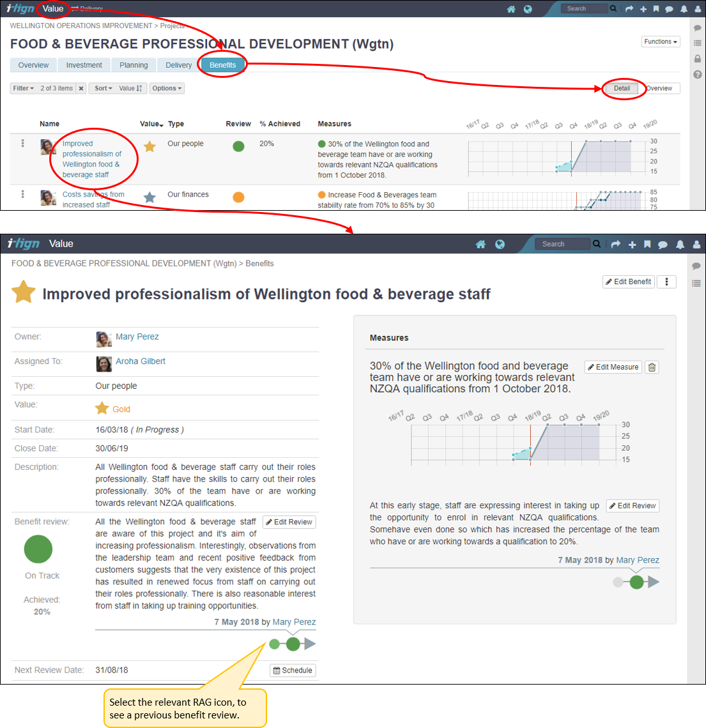Open Overview tab
This screenshot has height=728, width=706.
coord(33,65)
